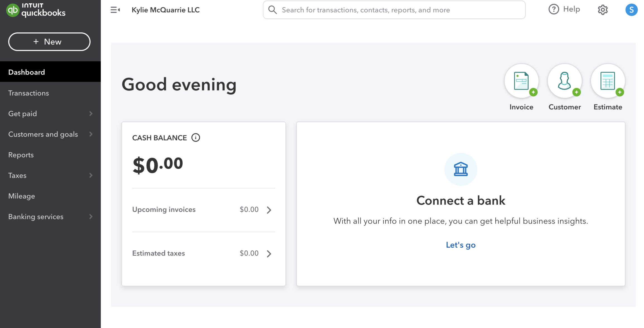Viewport: 644px width, 328px height.
Task: Go to Transactions in sidebar
Action: pyautogui.click(x=28, y=93)
